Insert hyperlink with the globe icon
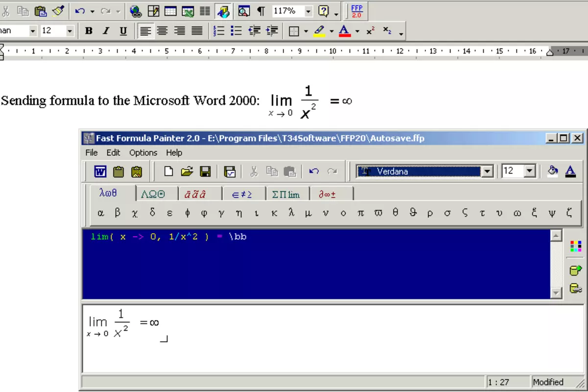The image size is (588, 392). [136, 11]
